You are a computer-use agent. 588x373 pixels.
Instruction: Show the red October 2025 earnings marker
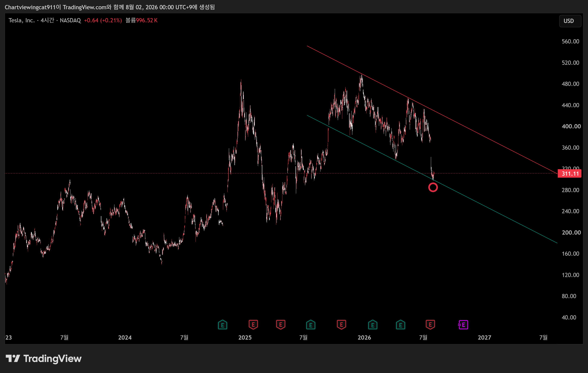pos(341,325)
